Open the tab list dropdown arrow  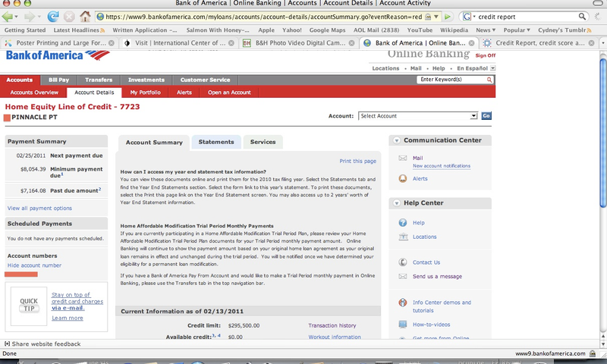click(602, 43)
